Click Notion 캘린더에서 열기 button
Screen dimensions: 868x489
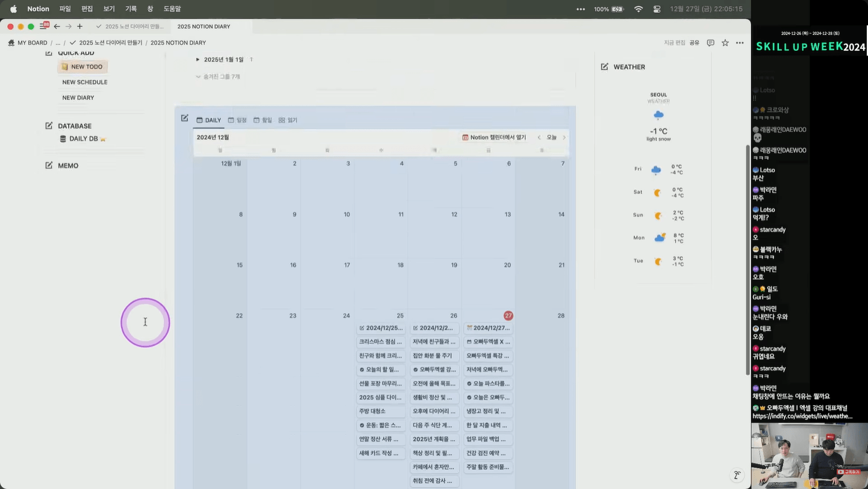[494, 137]
